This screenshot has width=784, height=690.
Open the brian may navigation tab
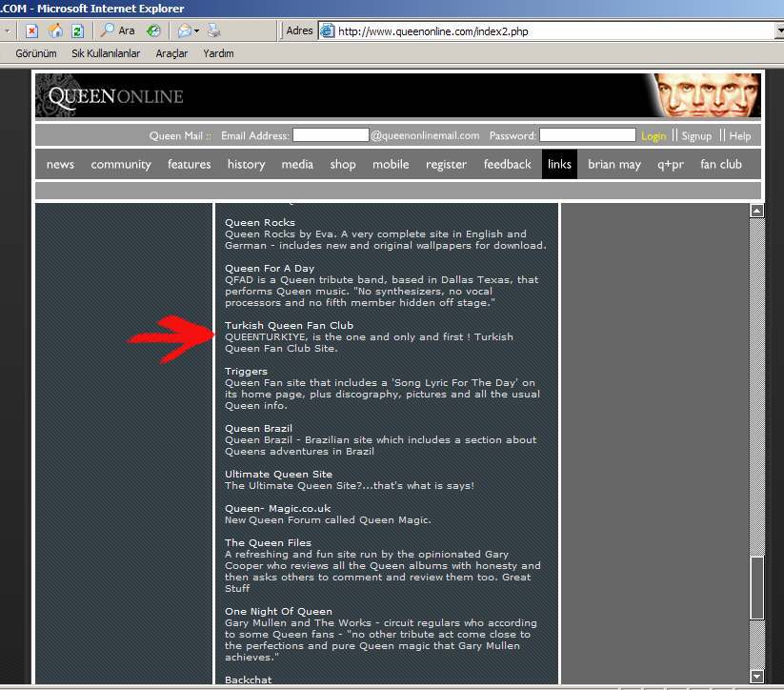[x=614, y=165]
